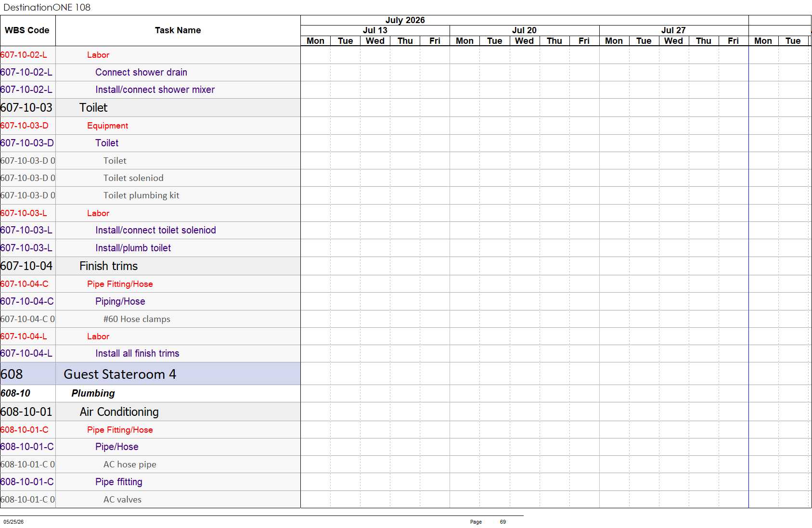Click 'Fri' under the Jul 27 week
The height and width of the screenshot is (528, 812).
click(733, 41)
